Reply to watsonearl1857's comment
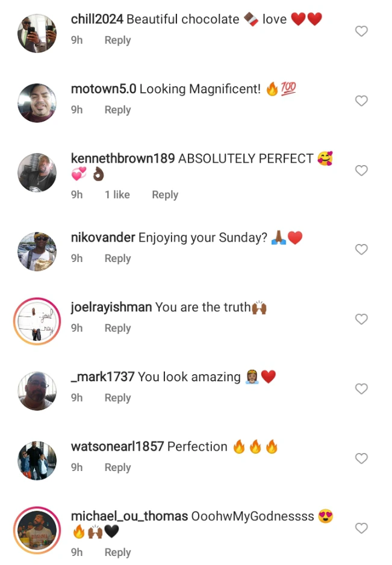The width and height of the screenshot is (392, 565). tap(117, 468)
